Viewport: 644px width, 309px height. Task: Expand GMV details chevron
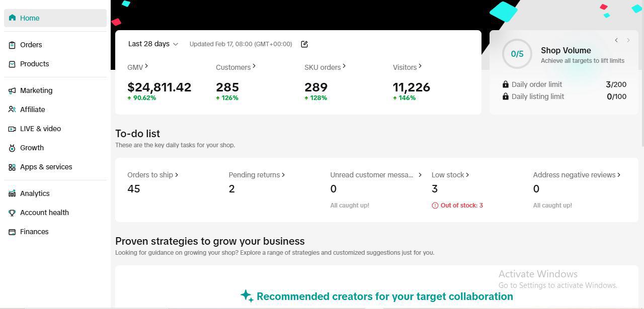click(x=146, y=66)
